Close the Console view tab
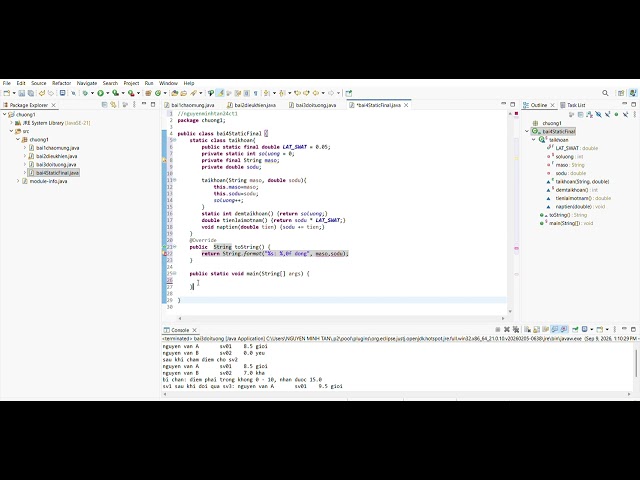Viewport: 640px width, 480px height. tap(194, 330)
